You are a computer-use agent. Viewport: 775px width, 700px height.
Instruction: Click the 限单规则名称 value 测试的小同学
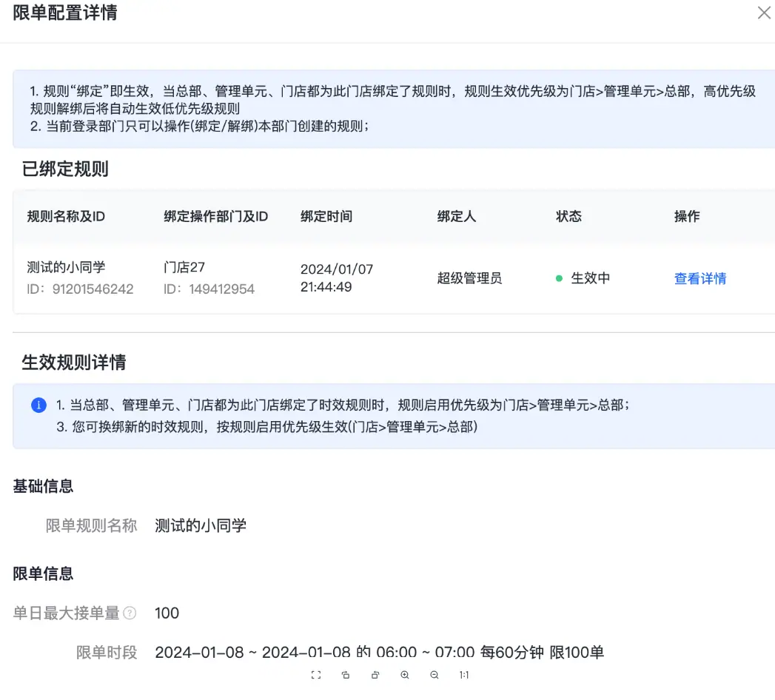[200, 525]
